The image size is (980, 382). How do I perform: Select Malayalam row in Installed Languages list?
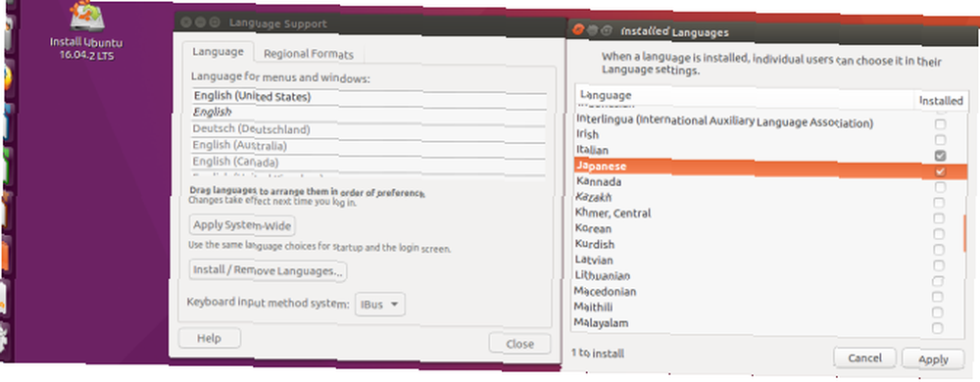[x=768, y=324]
